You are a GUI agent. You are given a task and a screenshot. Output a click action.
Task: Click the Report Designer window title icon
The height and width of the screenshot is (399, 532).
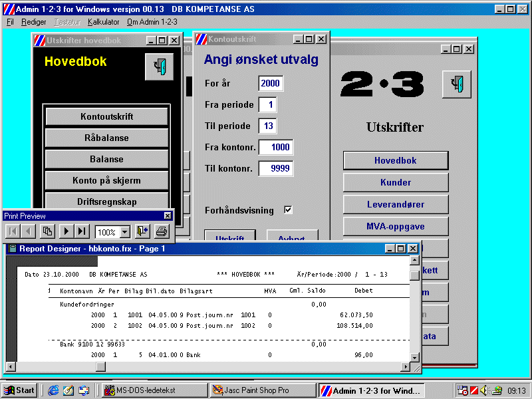[x=13, y=249]
